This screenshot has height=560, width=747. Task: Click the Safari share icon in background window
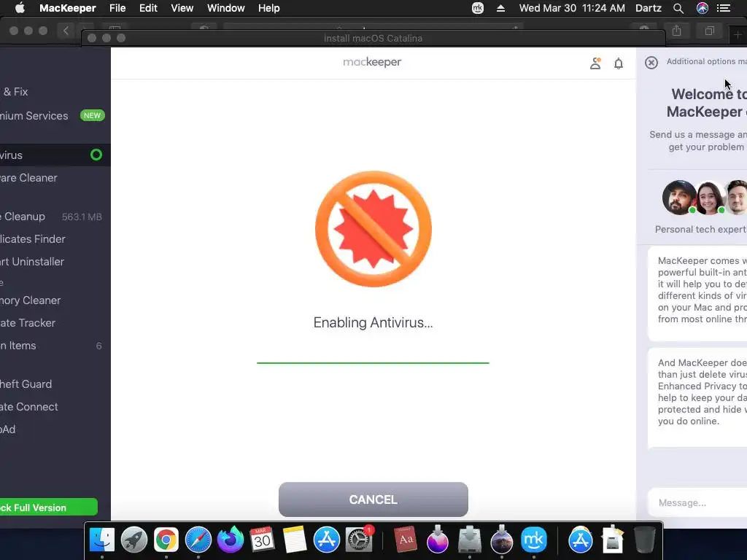click(676, 31)
